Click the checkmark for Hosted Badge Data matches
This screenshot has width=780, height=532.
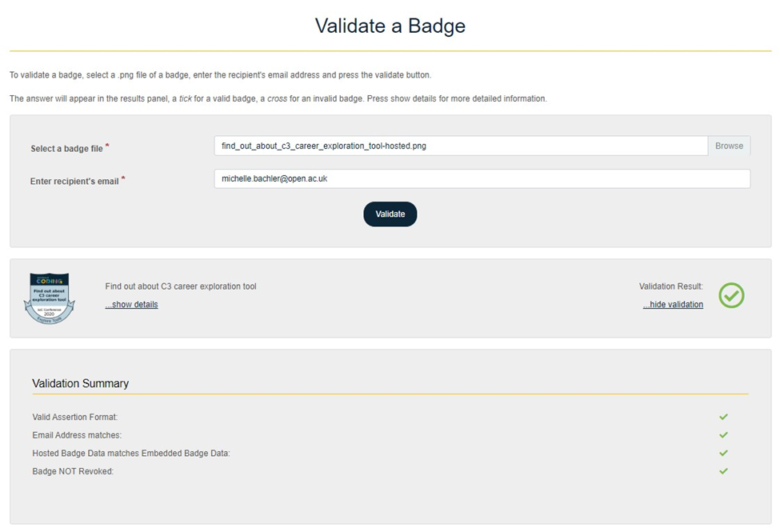(723, 453)
